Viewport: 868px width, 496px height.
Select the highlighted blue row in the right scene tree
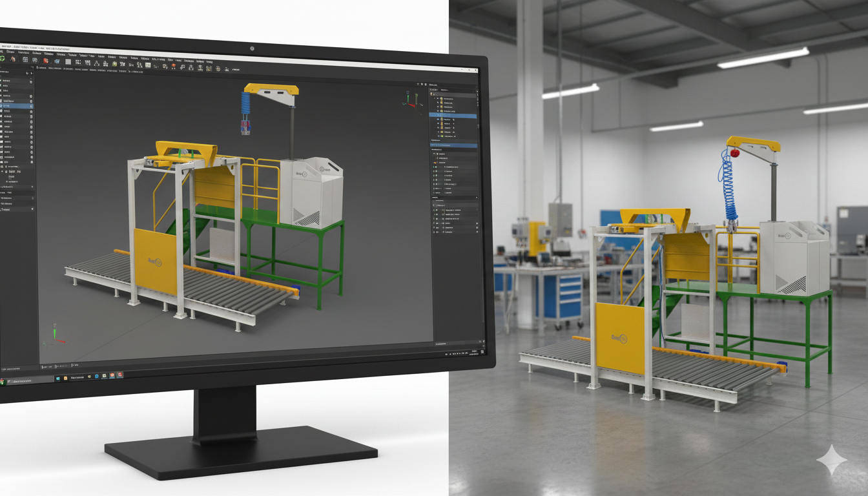(x=453, y=116)
